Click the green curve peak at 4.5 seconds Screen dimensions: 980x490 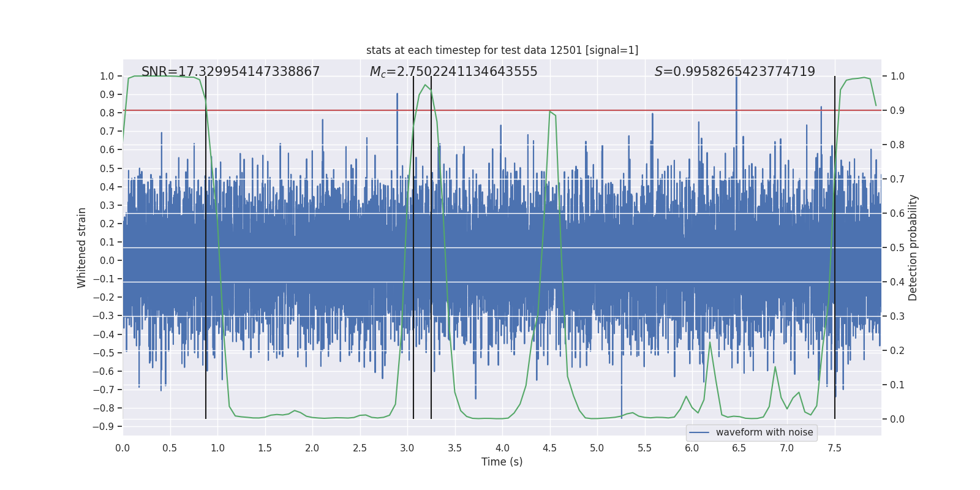(x=551, y=112)
